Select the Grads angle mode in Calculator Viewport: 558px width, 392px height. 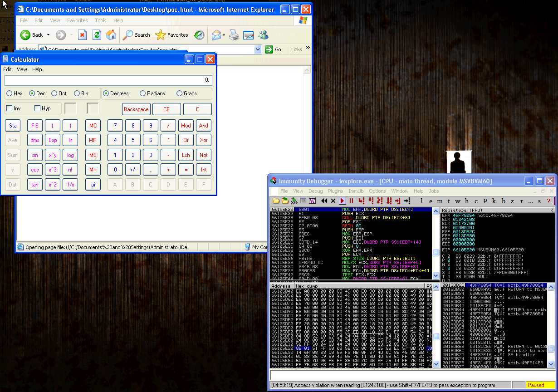179,93
